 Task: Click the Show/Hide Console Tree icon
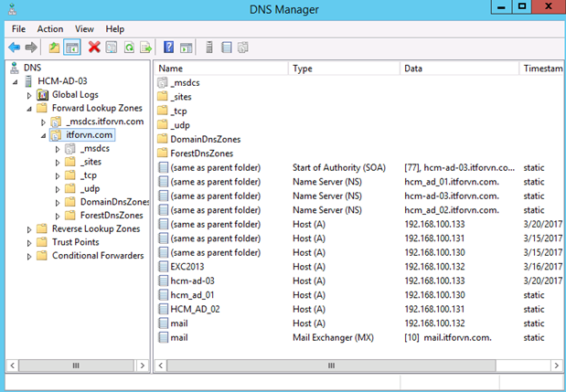pos(70,47)
